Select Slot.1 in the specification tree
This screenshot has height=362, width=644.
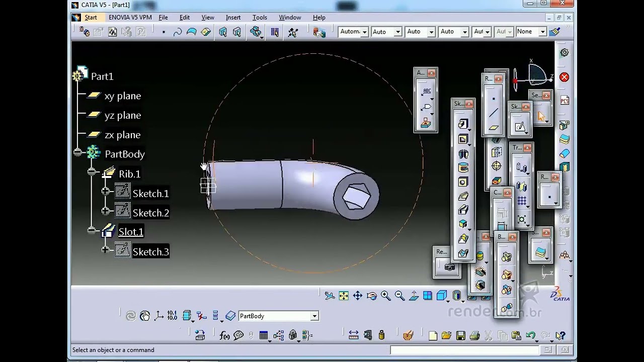(131, 232)
